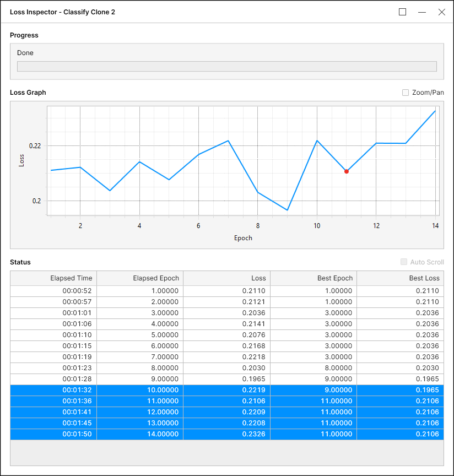This screenshot has height=476, width=454.
Task: Click the Best Epoch column header
Action: pos(313,278)
